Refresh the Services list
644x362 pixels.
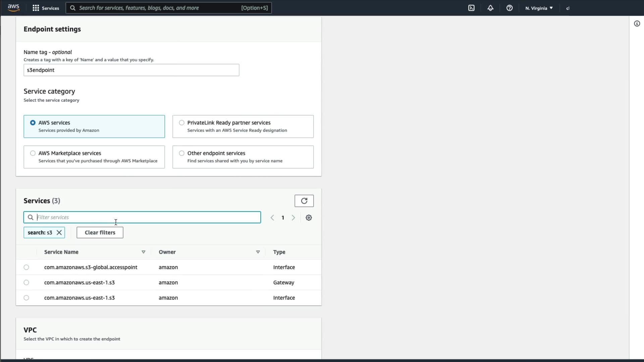coord(304,201)
